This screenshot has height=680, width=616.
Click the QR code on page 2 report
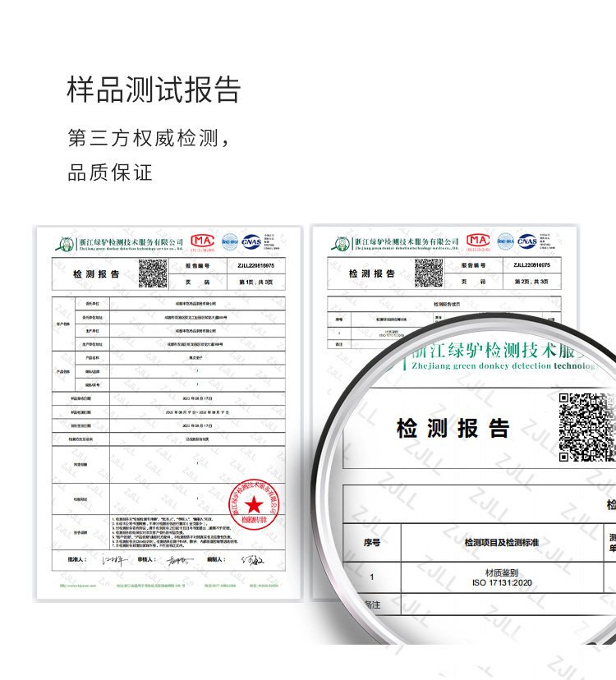[x=429, y=273]
